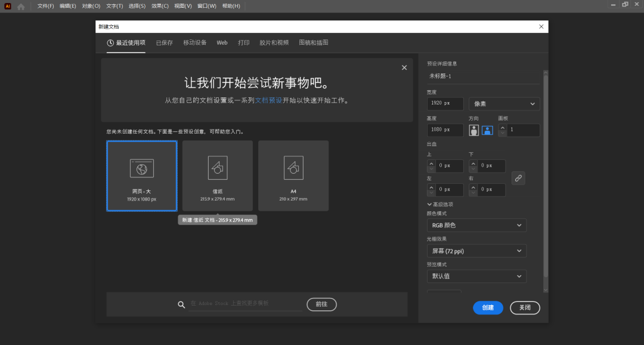Close the welcome promo banner

[404, 67]
